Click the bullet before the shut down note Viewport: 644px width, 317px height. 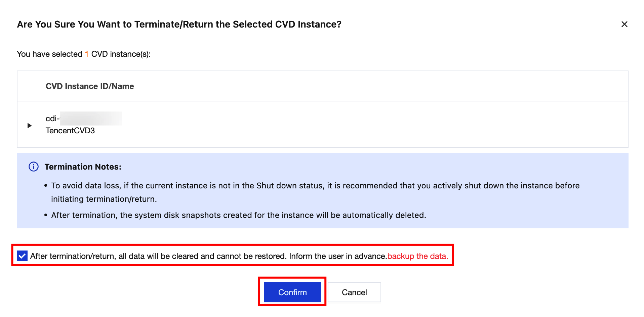click(x=46, y=186)
